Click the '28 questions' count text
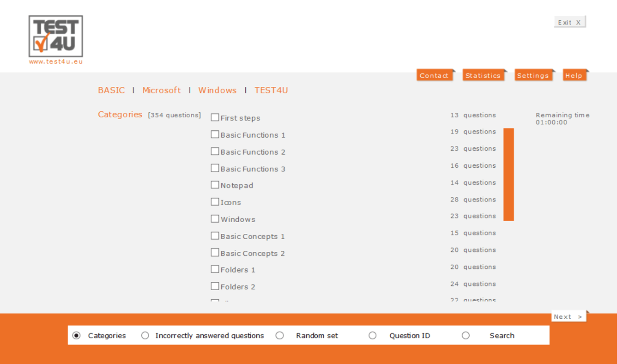The height and width of the screenshot is (364, 617). [473, 200]
